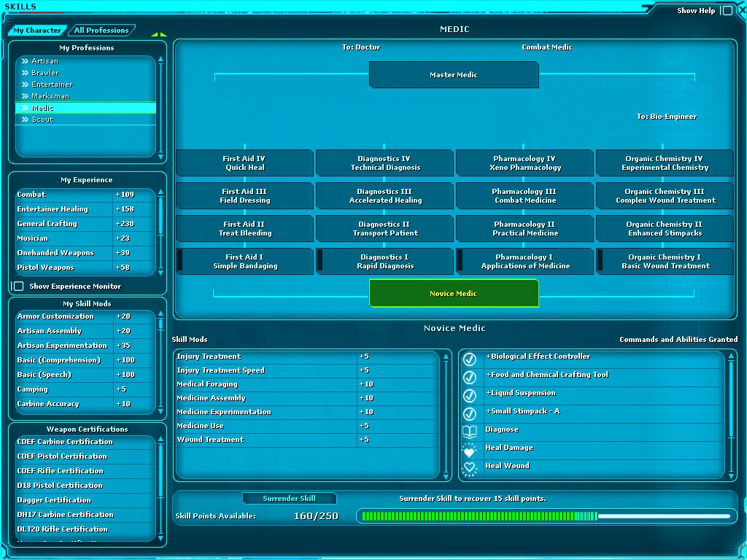Image resolution: width=747 pixels, height=560 pixels.
Task: Select the highlighted Medic profession
Action: point(86,108)
